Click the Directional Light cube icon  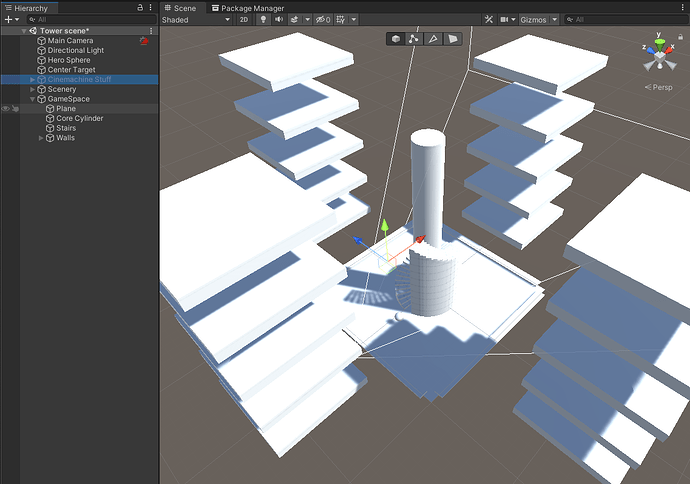[41, 50]
